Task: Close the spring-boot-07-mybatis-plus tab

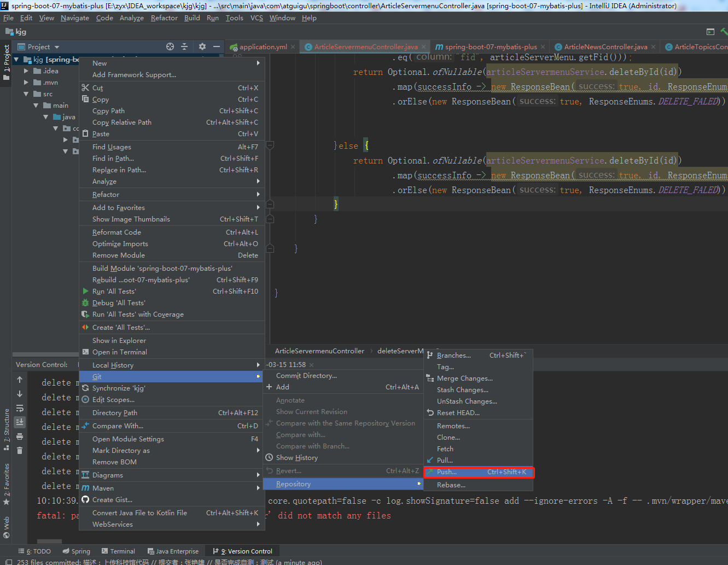Action: coord(543,47)
